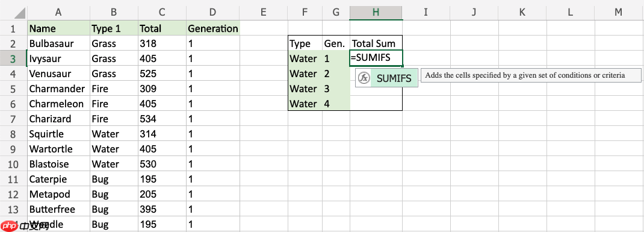Click Gen. value 3 in G5
644x232 pixels.
click(x=336, y=89)
